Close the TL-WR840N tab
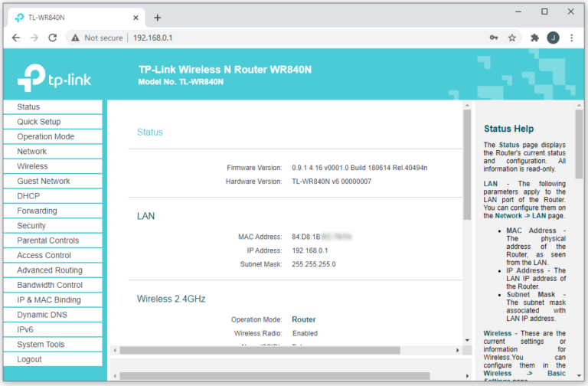 [x=136, y=18]
